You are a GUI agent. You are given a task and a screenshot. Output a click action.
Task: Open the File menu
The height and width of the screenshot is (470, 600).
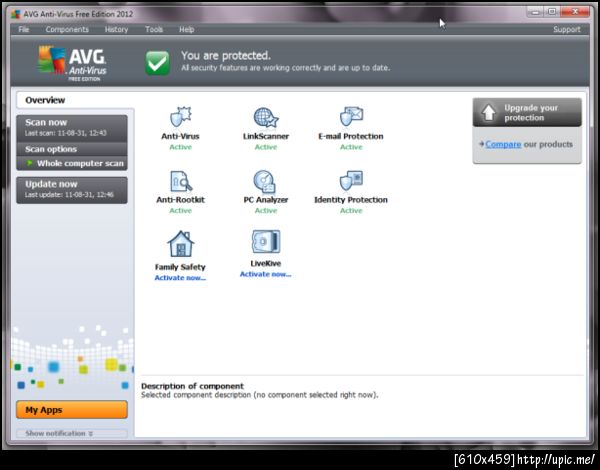pyautogui.click(x=24, y=29)
